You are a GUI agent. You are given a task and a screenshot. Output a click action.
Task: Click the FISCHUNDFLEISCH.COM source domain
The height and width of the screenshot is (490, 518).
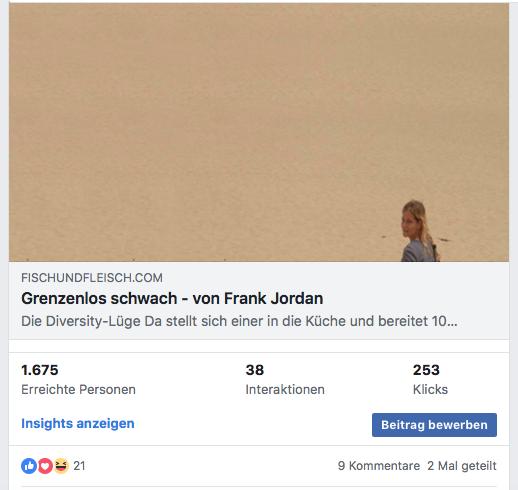(92, 278)
